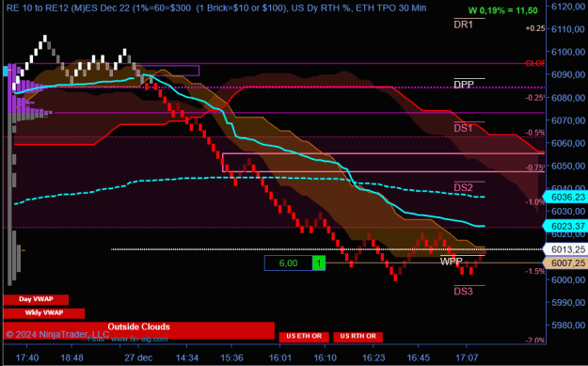Click the 15:36 time axis label
The width and height of the screenshot is (588, 366).
coord(231,358)
